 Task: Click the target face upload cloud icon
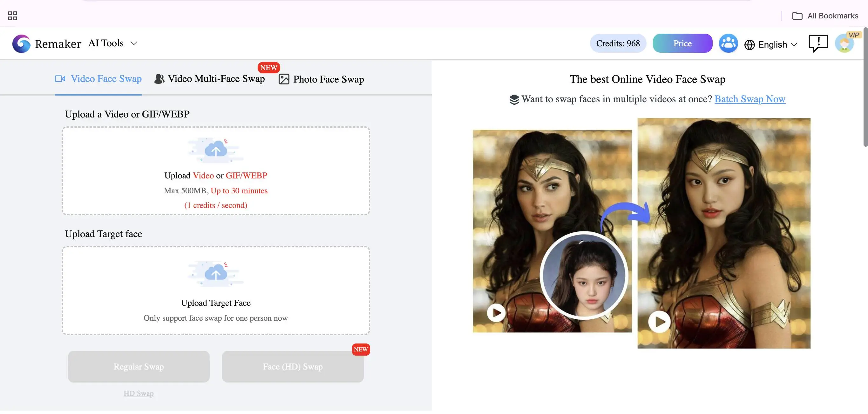pos(216,273)
